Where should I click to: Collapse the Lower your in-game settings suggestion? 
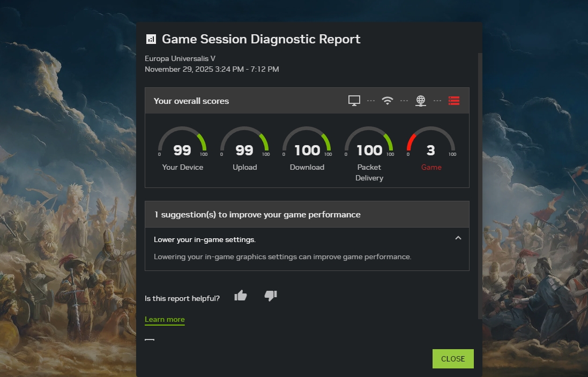tap(458, 238)
